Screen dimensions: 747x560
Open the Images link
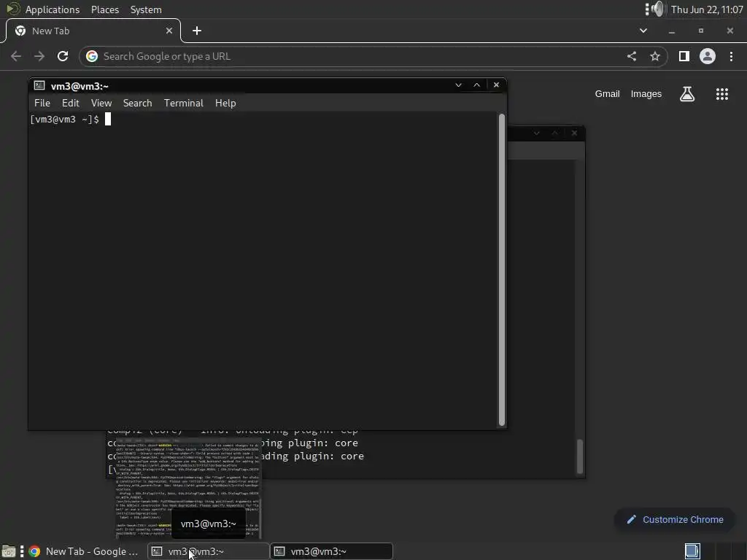pyautogui.click(x=646, y=94)
